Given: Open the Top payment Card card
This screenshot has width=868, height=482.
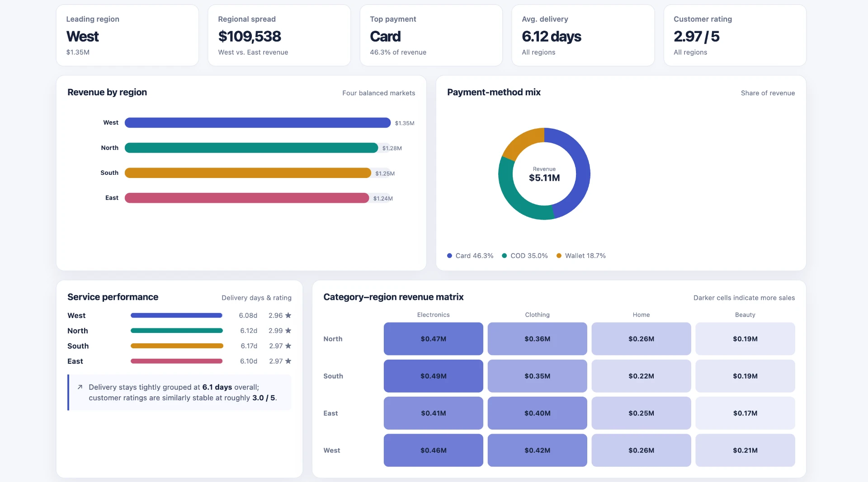Looking at the screenshot, I should [x=431, y=36].
